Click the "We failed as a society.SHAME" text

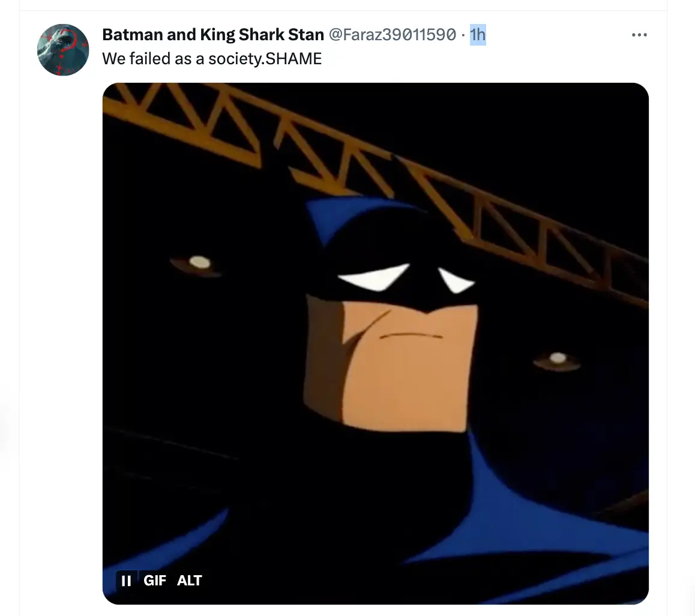212,58
